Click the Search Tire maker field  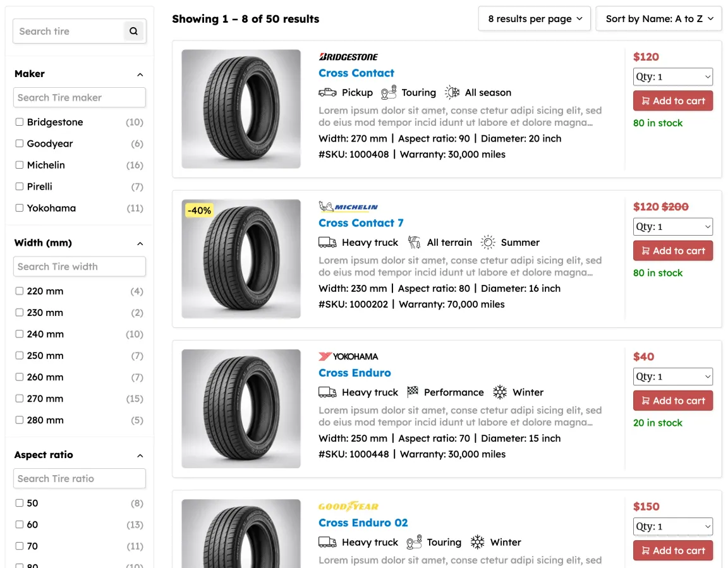click(x=80, y=97)
